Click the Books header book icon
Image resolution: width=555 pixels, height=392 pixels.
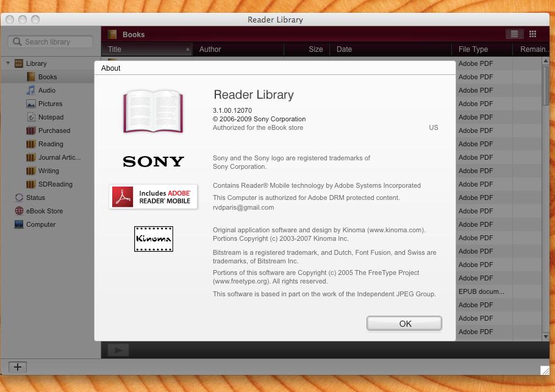(x=113, y=34)
